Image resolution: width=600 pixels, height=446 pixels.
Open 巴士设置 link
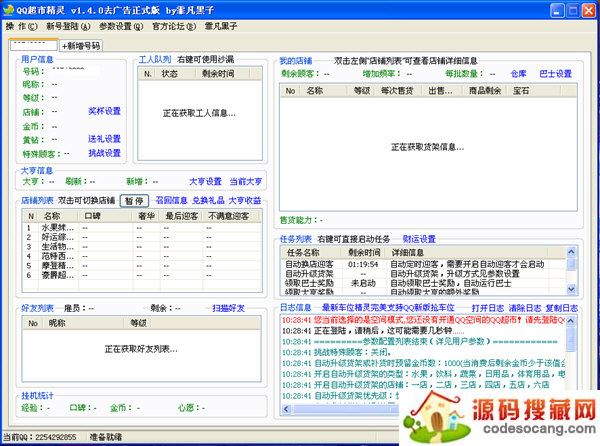[x=555, y=74]
